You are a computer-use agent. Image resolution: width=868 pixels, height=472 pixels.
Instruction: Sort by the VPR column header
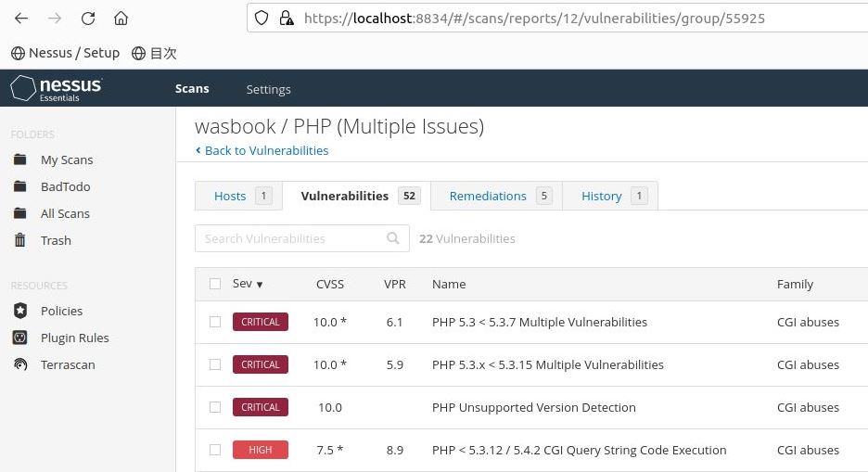click(x=395, y=285)
